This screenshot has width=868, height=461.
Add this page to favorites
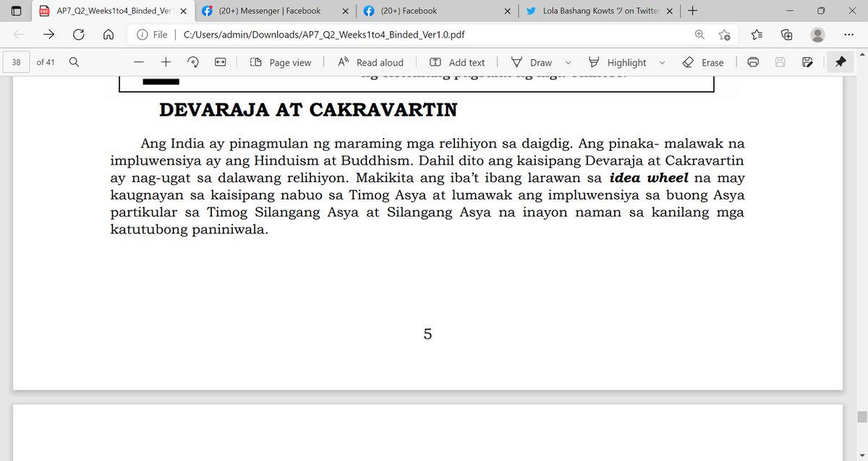[724, 34]
